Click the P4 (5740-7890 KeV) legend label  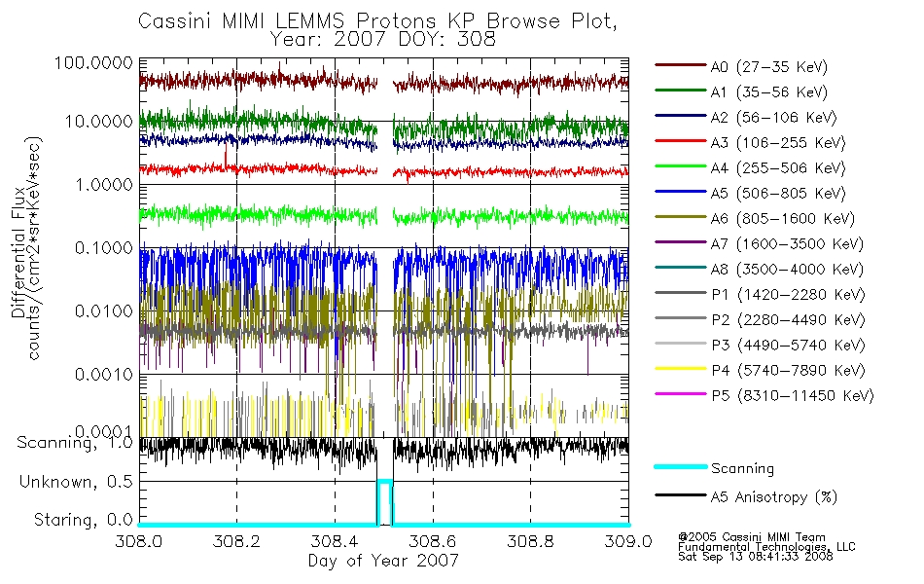coord(788,371)
